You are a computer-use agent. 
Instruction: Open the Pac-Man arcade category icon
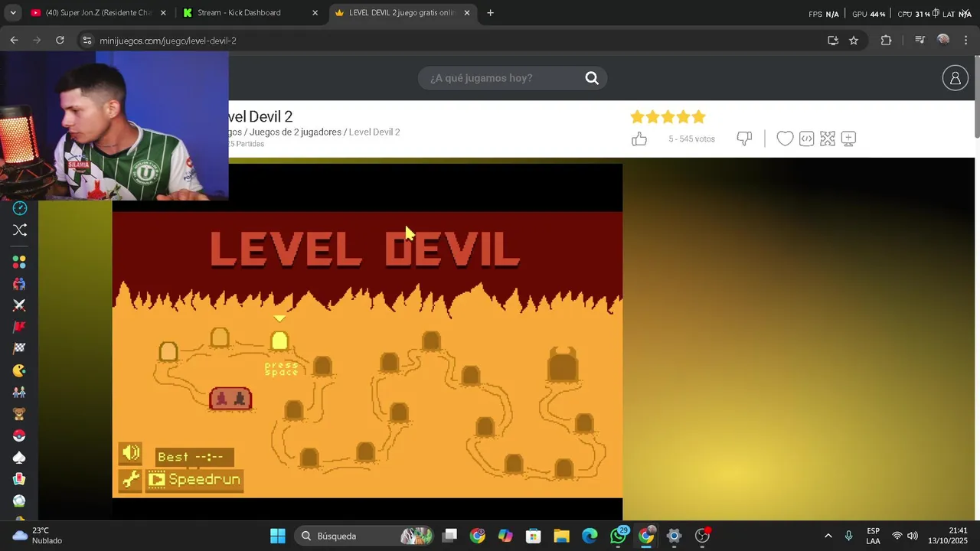click(x=20, y=370)
